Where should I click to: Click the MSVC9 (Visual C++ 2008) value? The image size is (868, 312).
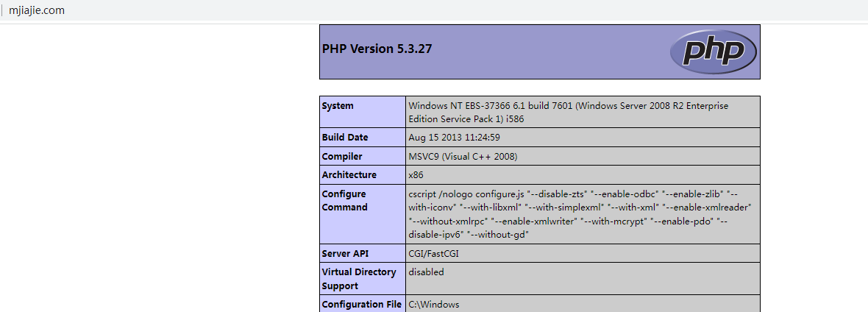coord(463,157)
